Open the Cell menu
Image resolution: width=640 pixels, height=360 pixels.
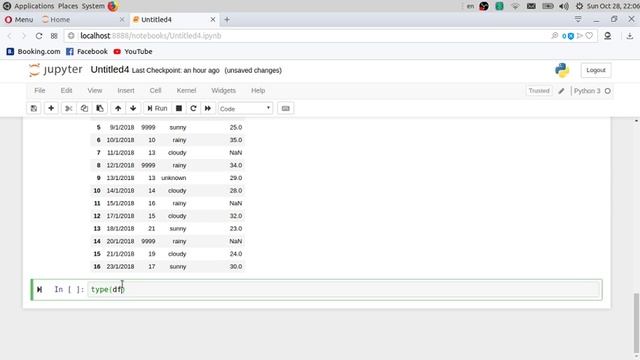tap(156, 91)
